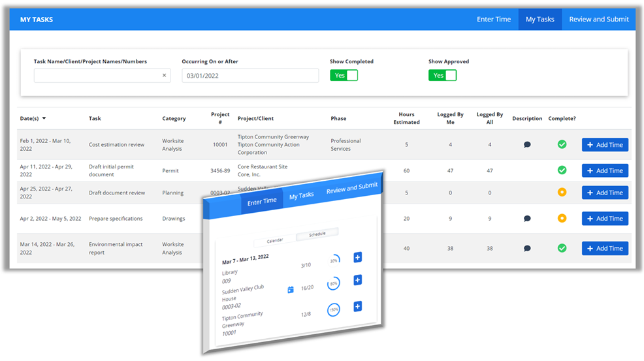The width and height of the screenshot is (644, 361).
Task: Click plus icon for Library 009 in schedule
Action: pyautogui.click(x=357, y=257)
